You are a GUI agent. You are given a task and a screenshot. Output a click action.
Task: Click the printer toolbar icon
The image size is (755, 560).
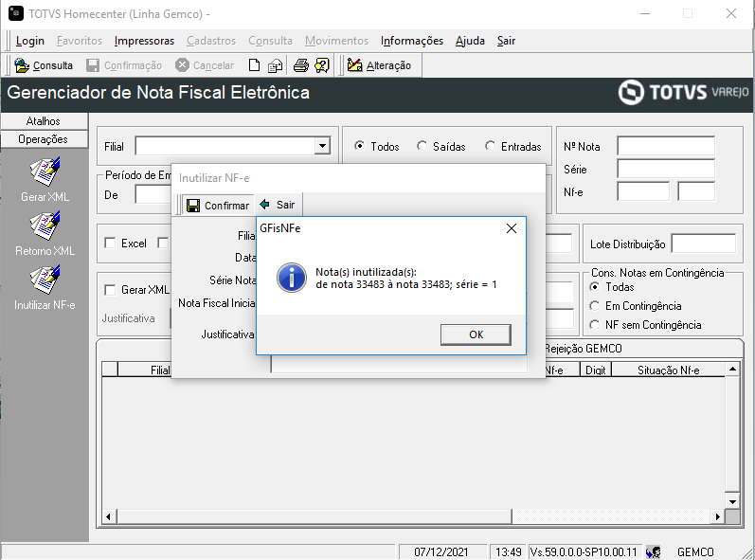click(301, 65)
